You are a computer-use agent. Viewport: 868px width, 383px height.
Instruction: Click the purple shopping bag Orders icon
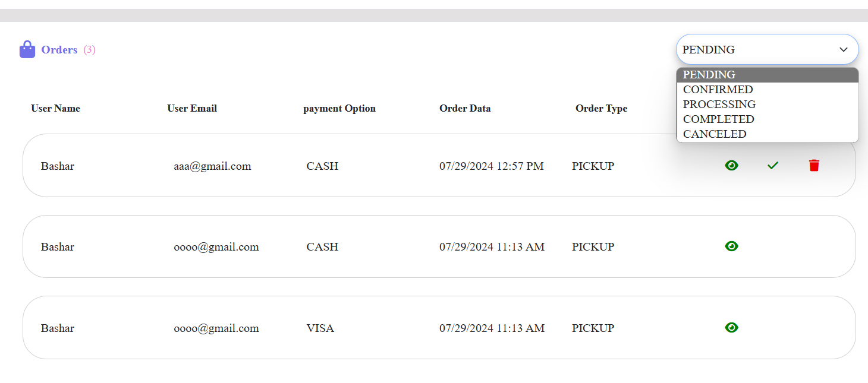point(27,49)
